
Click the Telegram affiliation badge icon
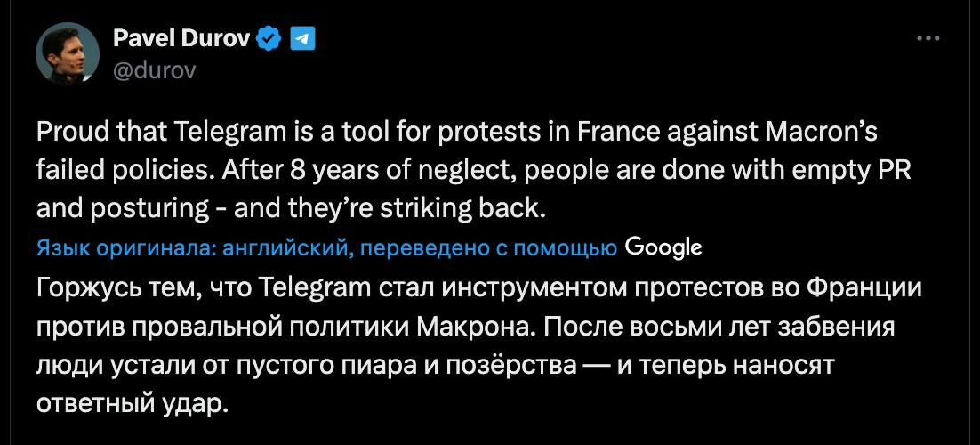pos(303,38)
